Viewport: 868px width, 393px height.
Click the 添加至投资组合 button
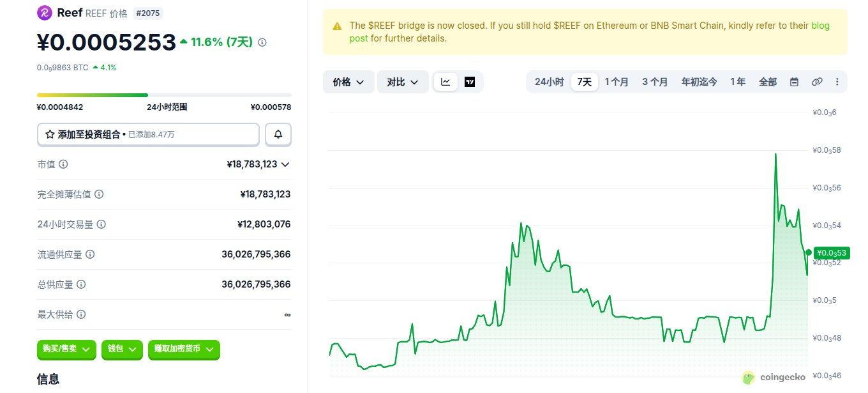point(148,134)
